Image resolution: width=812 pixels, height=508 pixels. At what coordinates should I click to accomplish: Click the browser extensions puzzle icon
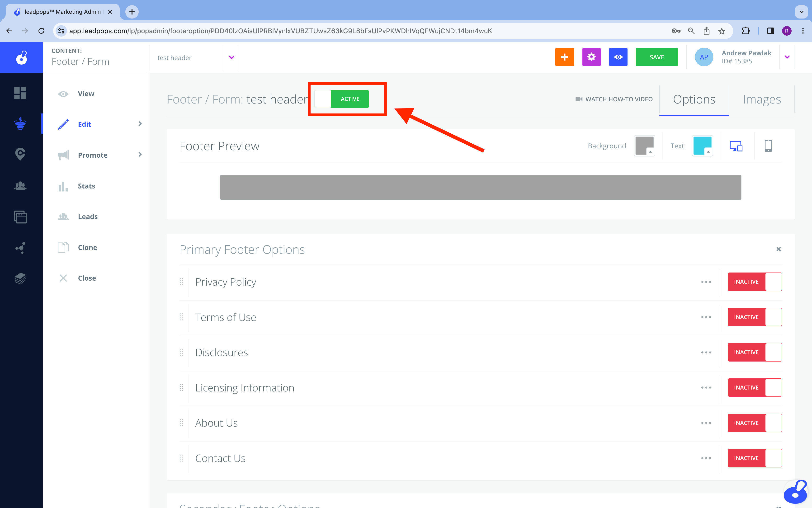(x=746, y=31)
